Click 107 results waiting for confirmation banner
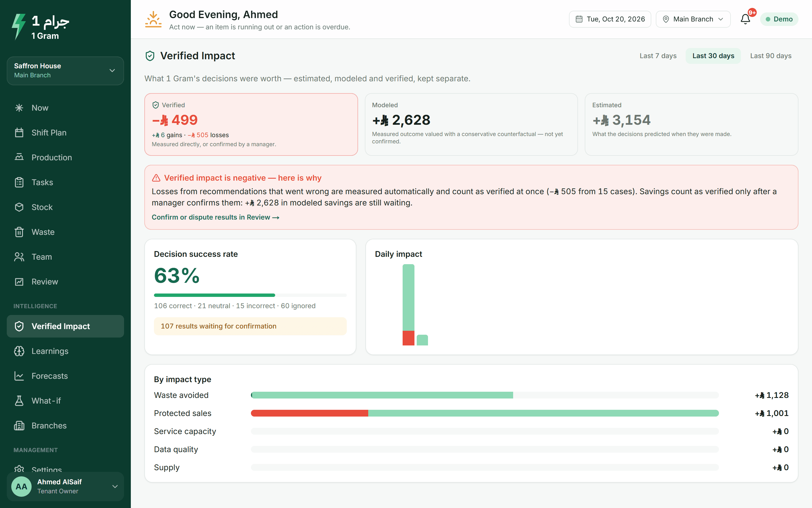 250,326
